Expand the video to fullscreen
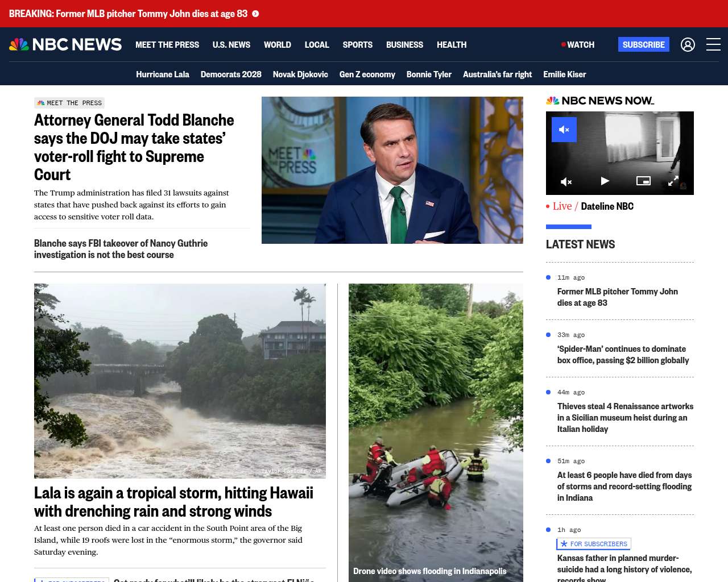728x582 pixels. (x=673, y=181)
